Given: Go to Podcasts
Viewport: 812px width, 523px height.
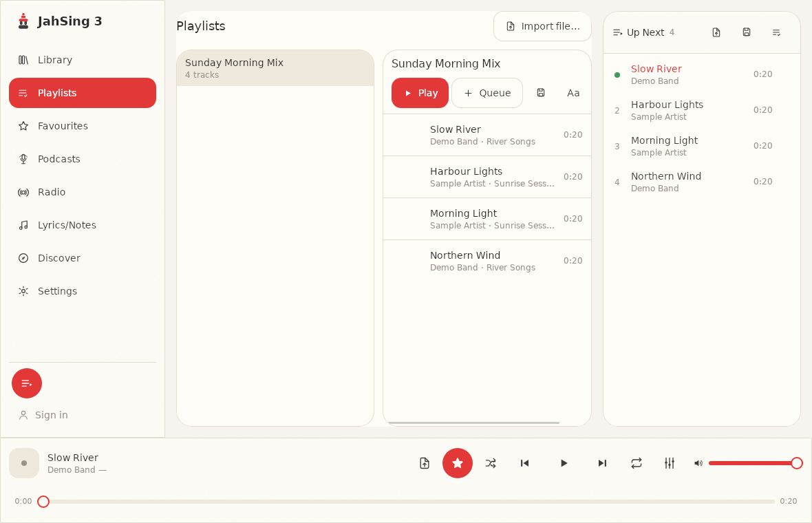Looking at the screenshot, I should click(x=83, y=159).
